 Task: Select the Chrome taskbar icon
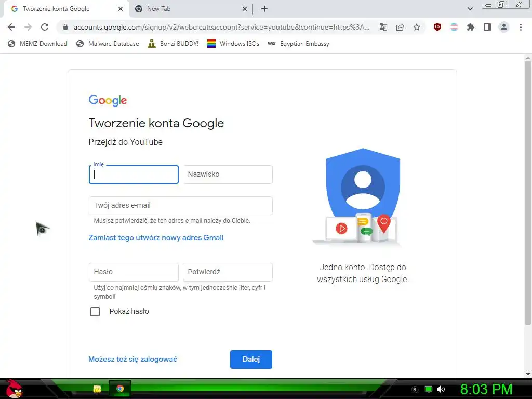(x=120, y=389)
